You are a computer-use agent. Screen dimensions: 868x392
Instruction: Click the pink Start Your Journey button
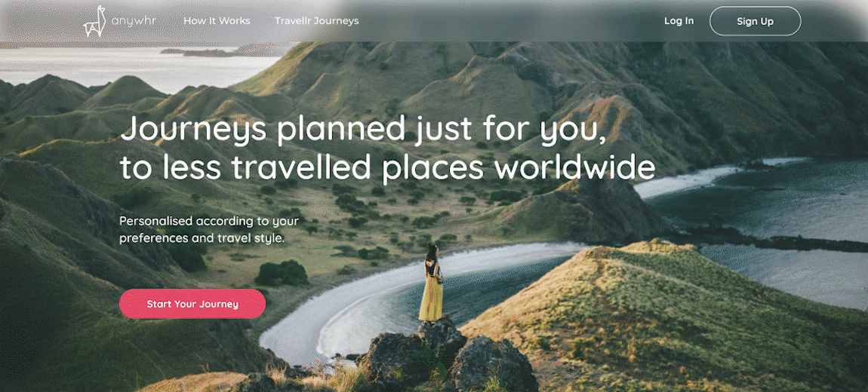(192, 304)
